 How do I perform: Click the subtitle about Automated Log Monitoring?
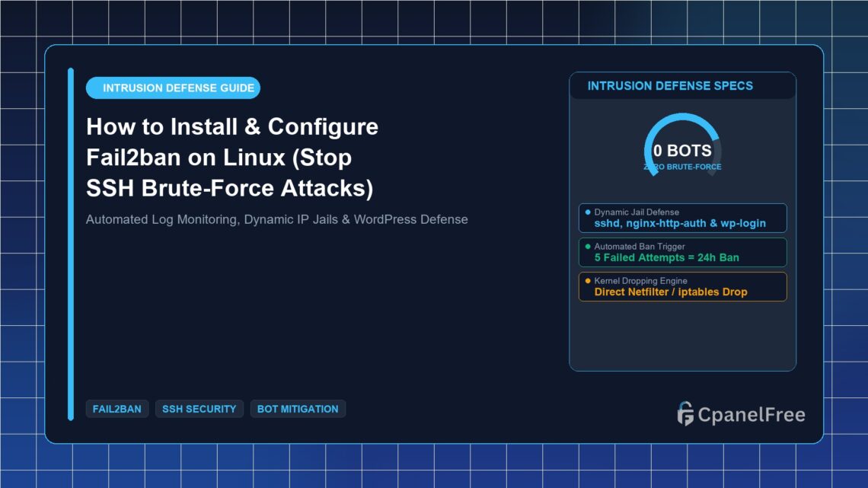click(x=277, y=220)
